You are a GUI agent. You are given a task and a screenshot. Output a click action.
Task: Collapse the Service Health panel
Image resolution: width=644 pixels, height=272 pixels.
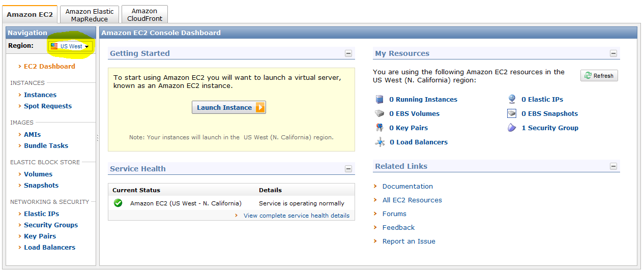coord(348,169)
